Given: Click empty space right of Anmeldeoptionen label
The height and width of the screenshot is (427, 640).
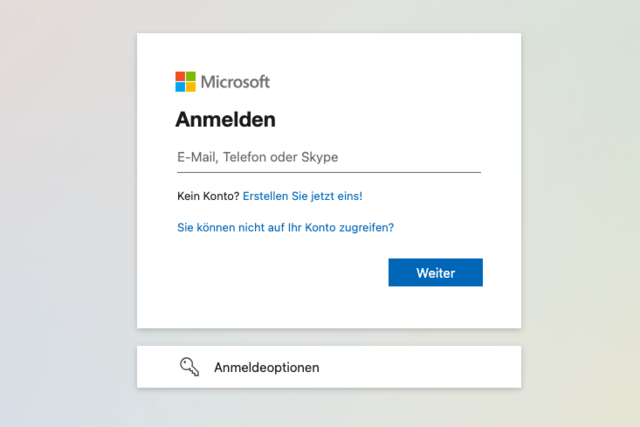Looking at the screenshot, I should tap(420, 367).
